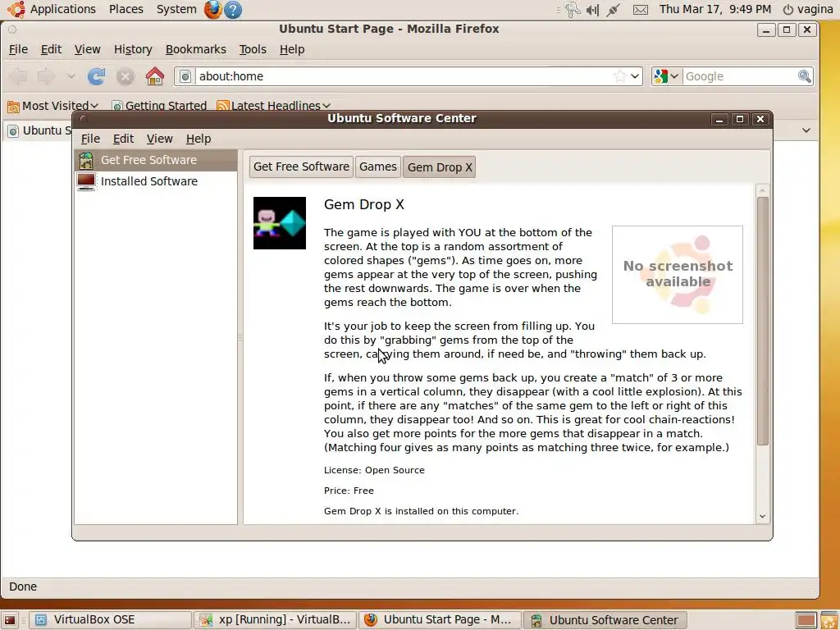Go to Firefox Home icon

click(x=155, y=76)
